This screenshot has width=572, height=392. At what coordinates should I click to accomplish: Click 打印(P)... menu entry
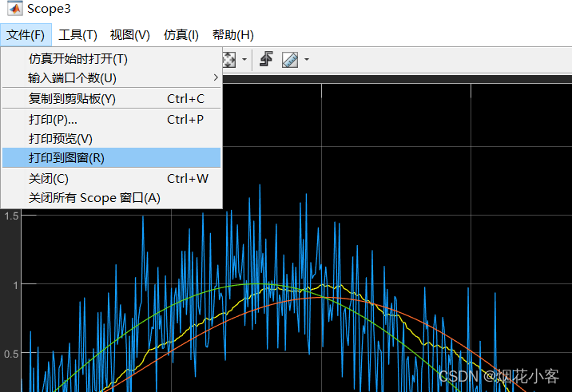(112, 119)
